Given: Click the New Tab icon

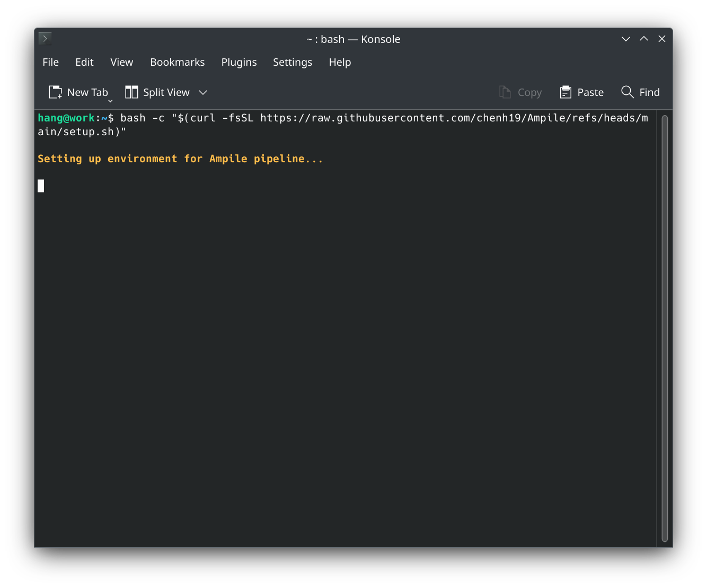Looking at the screenshot, I should [x=55, y=92].
